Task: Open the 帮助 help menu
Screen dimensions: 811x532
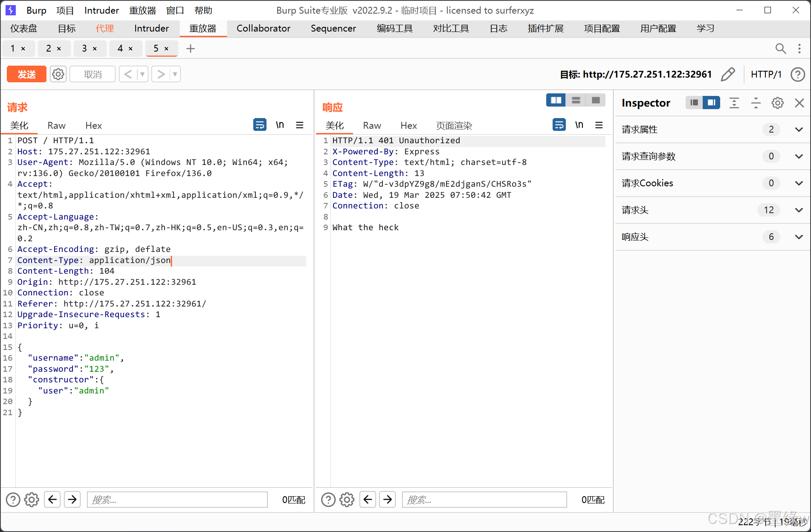Action: (x=203, y=10)
